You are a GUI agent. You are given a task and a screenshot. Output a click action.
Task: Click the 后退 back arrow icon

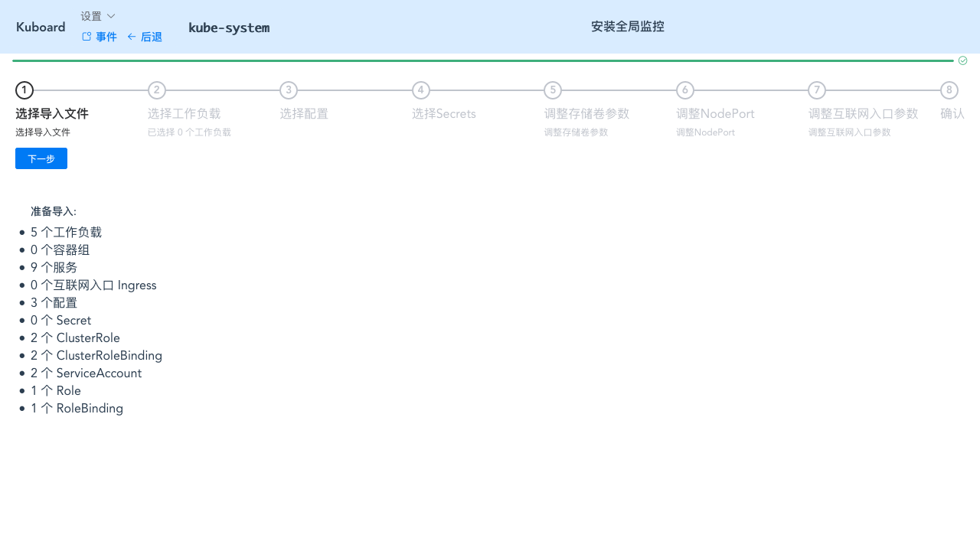point(132,36)
